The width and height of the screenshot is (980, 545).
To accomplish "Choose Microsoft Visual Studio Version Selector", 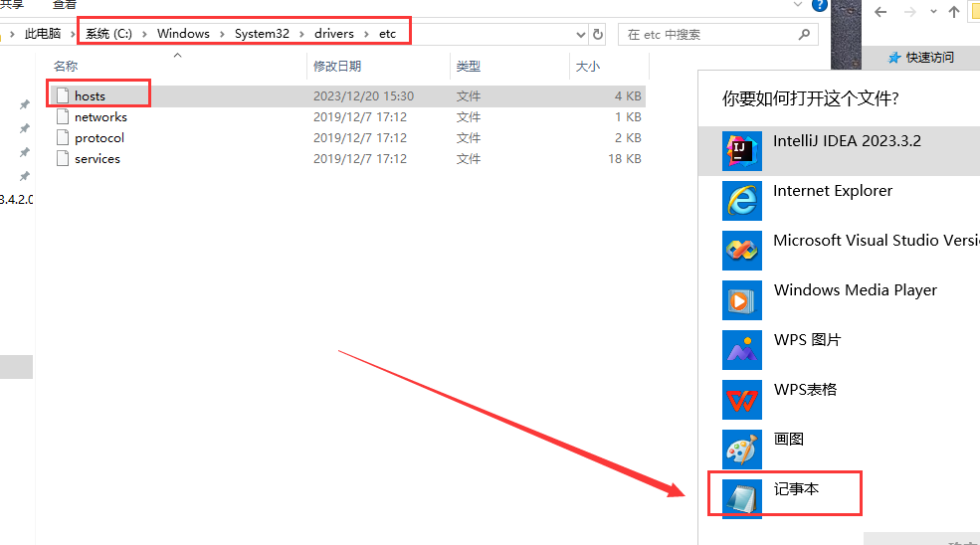I will tap(840, 250).
